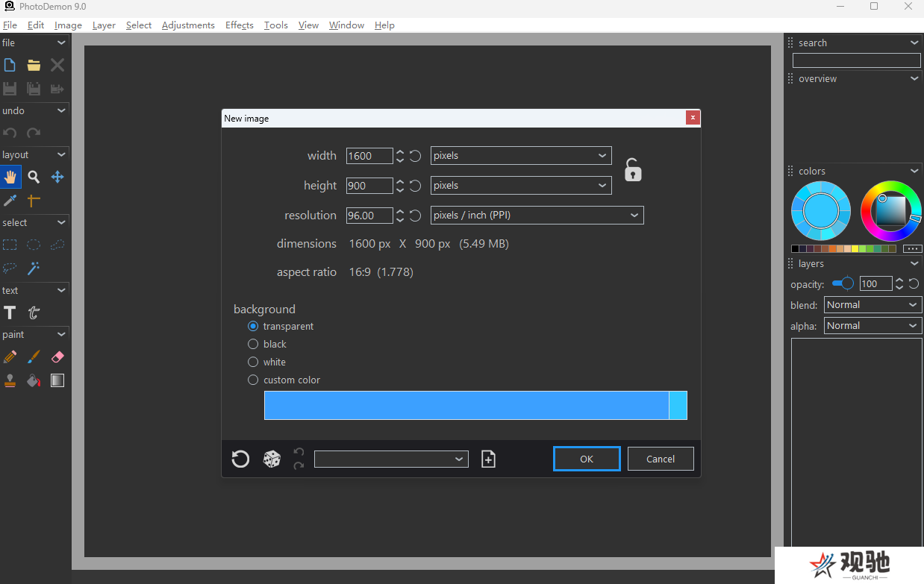Click the width input field

[x=369, y=156]
